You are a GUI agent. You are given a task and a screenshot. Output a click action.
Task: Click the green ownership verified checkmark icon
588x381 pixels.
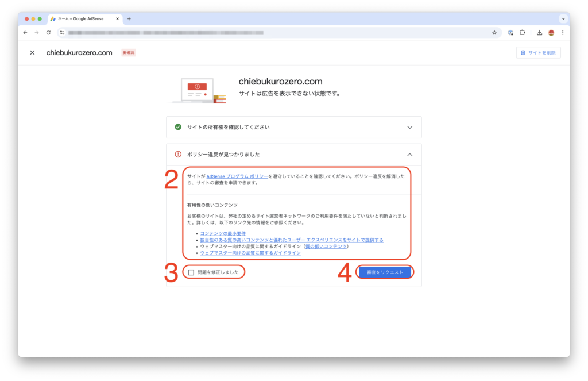click(x=178, y=127)
